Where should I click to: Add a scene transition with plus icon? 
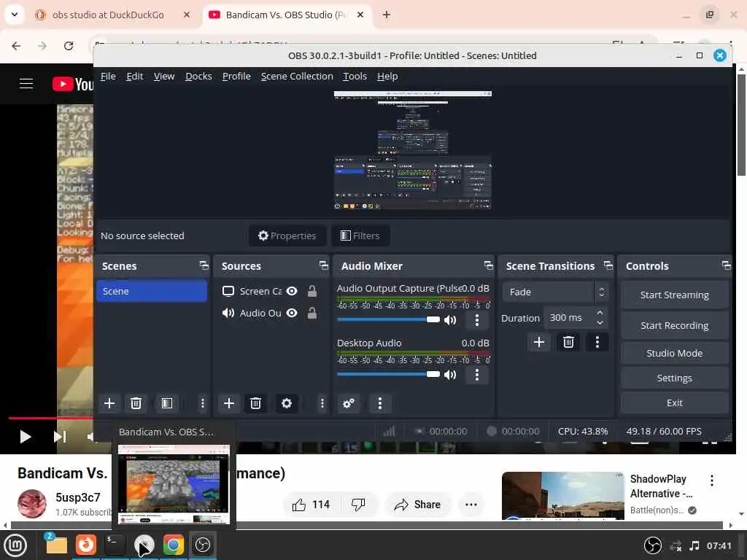click(539, 342)
